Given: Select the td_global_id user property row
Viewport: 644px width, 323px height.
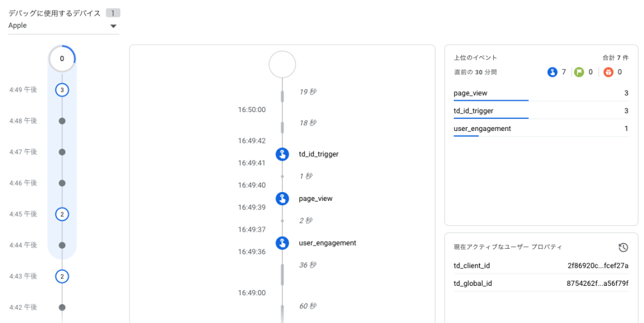Looking at the screenshot, I should click(x=541, y=283).
